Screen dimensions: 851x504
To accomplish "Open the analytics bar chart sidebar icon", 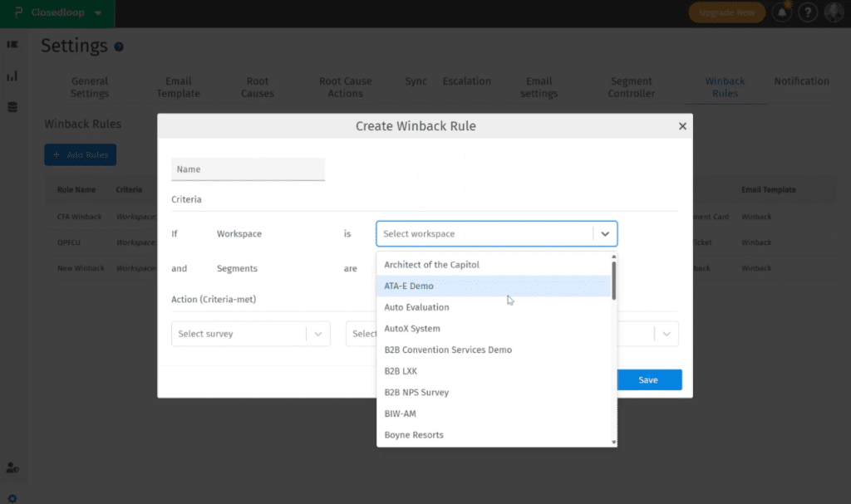I will coord(12,76).
